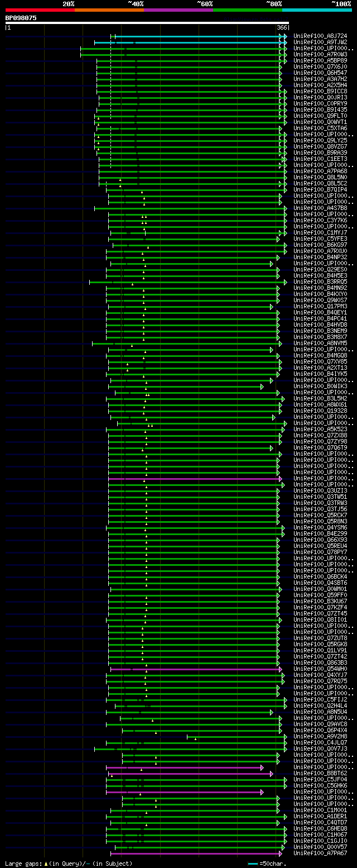Click the UniRef100_B3RRQ5 label
Image resolution: width=357 pixels, height=868 pixels.
point(320,282)
